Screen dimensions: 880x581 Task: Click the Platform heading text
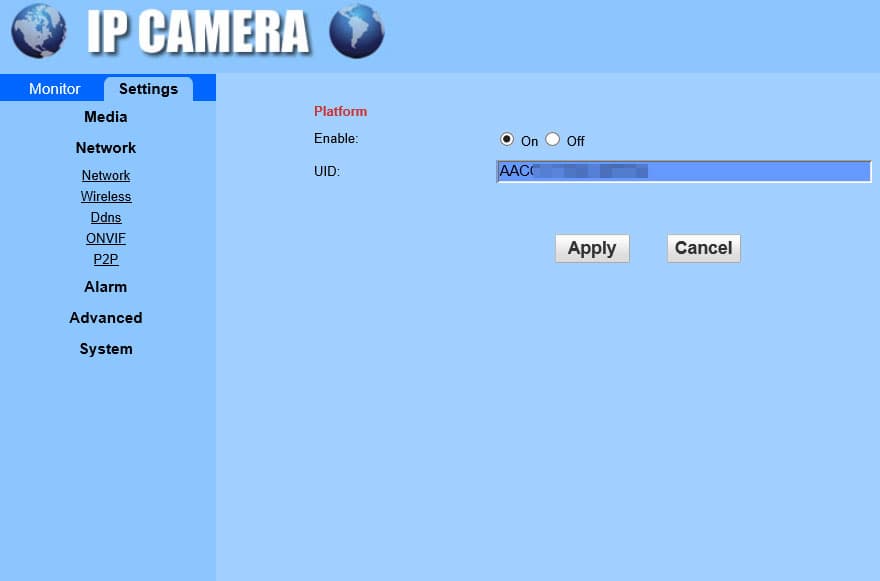point(340,111)
